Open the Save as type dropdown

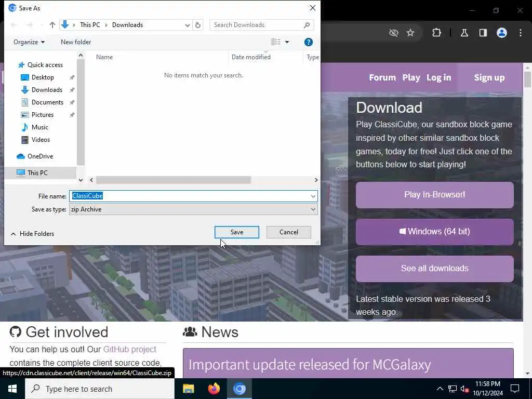[x=193, y=209]
